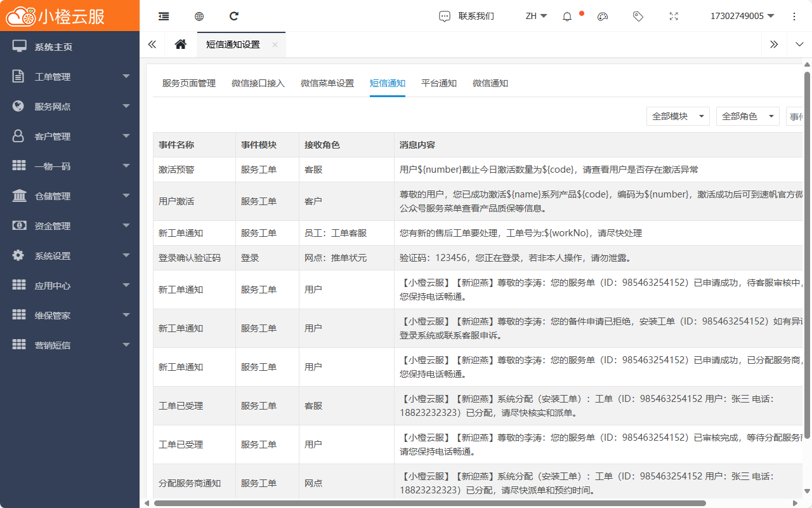Open the three-dot more options menu
Viewport: 812px width, 508px height.
(794, 17)
